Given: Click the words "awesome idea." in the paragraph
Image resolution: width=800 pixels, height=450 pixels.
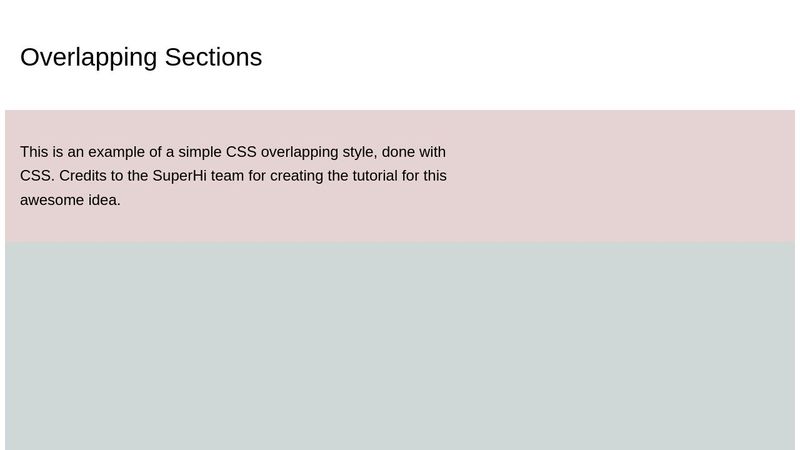Looking at the screenshot, I should (70, 200).
